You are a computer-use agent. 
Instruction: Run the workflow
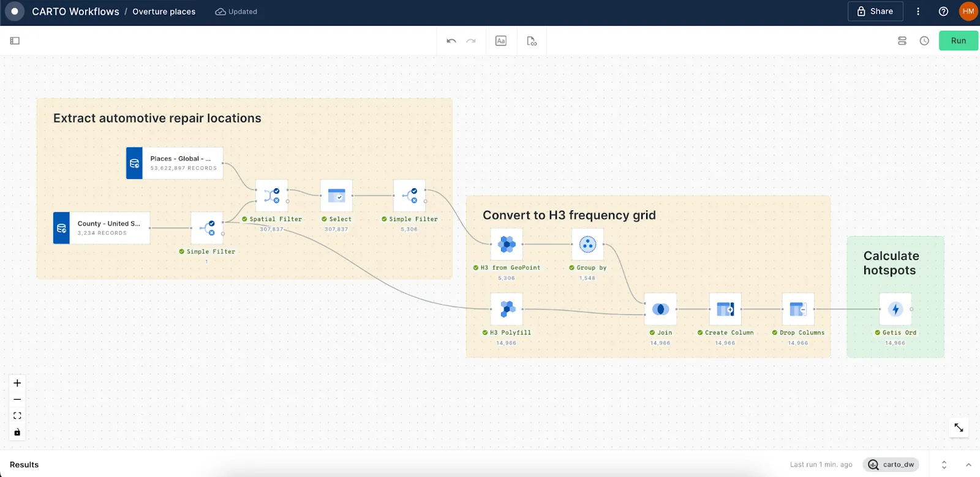pyautogui.click(x=958, y=41)
